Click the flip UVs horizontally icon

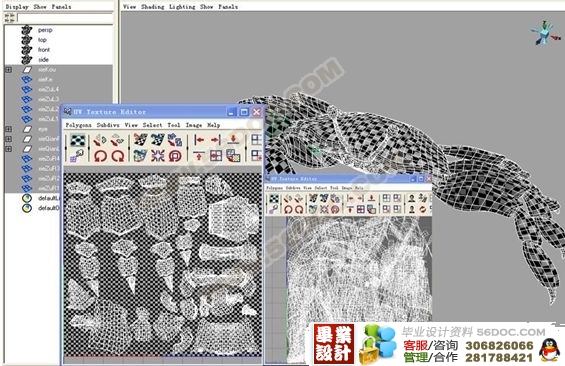(x=100, y=140)
